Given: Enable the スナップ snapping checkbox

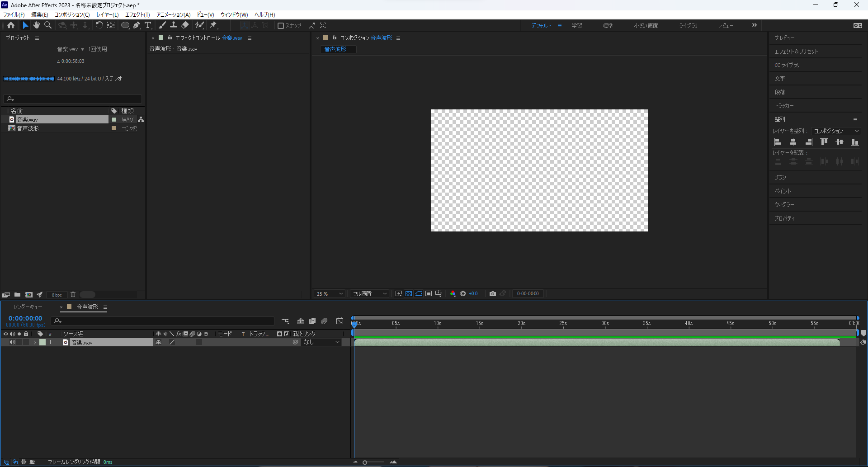Looking at the screenshot, I should point(280,26).
